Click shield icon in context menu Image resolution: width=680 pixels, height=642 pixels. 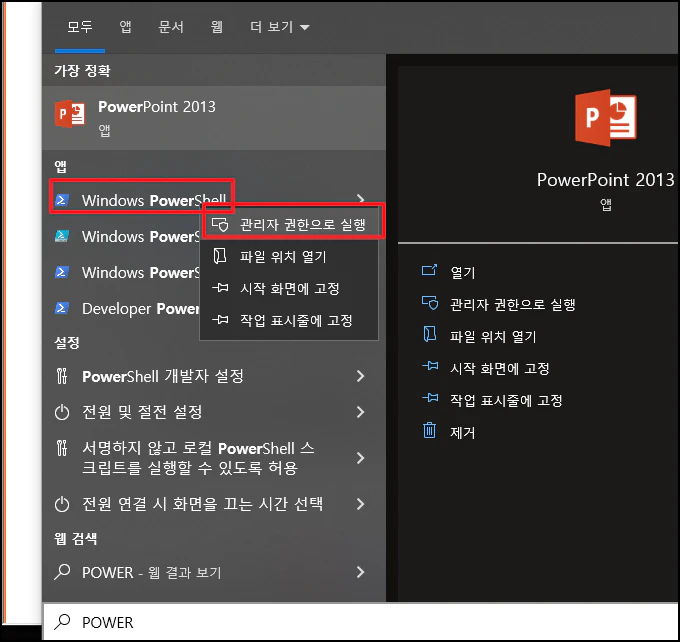(x=220, y=224)
